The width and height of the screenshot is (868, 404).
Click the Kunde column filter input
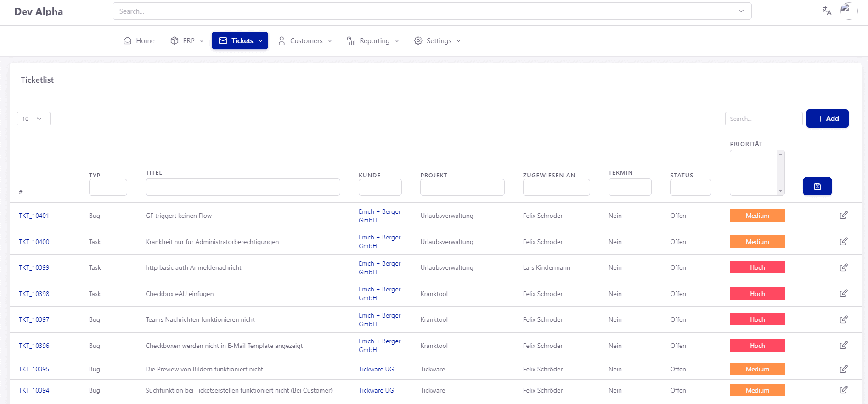[380, 187]
